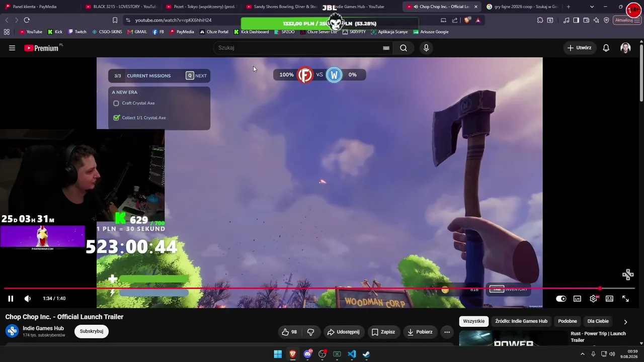Open more actions three-dot menu
Viewport: 644px width, 362px height.
447,332
